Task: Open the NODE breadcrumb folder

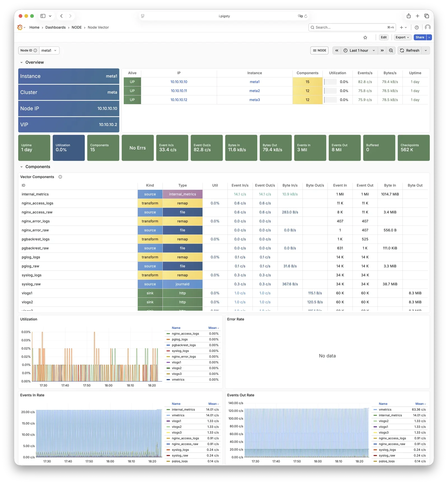Action: pyautogui.click(x=76, y=27)
